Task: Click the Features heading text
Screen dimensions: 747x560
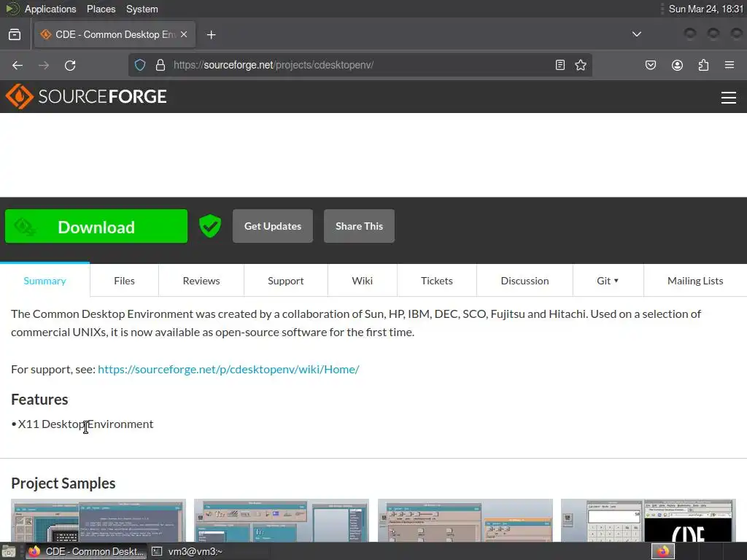Action: (39, 399)
